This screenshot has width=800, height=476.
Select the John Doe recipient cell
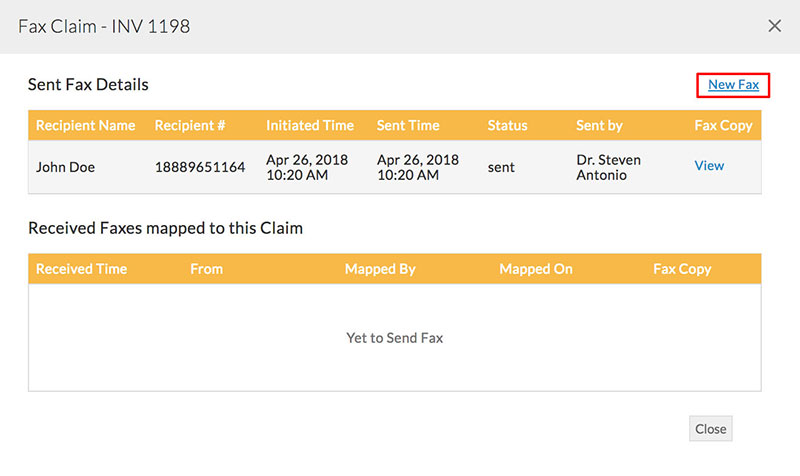65,167
